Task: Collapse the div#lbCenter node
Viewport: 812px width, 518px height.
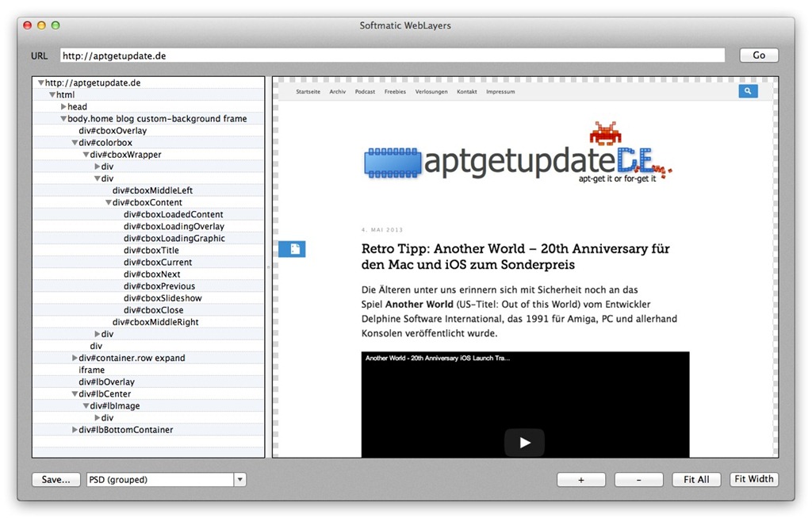Action: [x=75, y=393]
